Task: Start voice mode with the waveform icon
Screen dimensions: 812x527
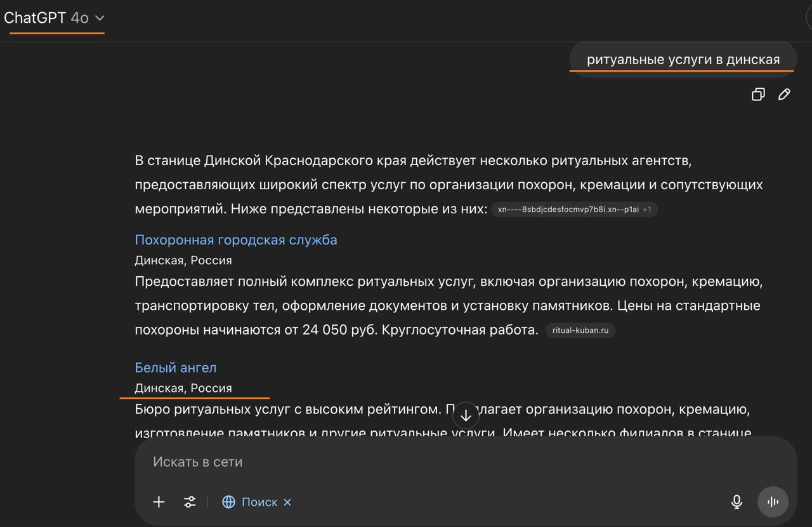Action: 773,502
